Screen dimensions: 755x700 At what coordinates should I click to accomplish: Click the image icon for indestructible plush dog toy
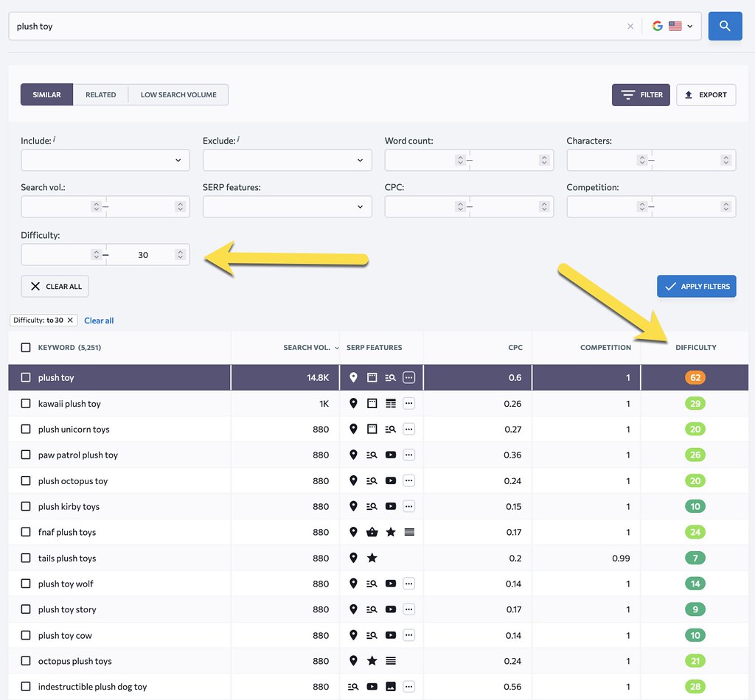(391, 687)
